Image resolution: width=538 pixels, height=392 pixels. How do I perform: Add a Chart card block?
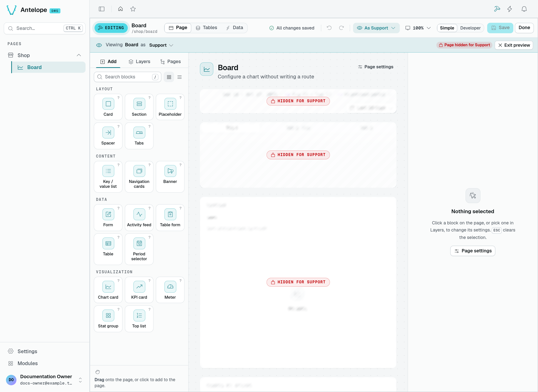point(108,290)
